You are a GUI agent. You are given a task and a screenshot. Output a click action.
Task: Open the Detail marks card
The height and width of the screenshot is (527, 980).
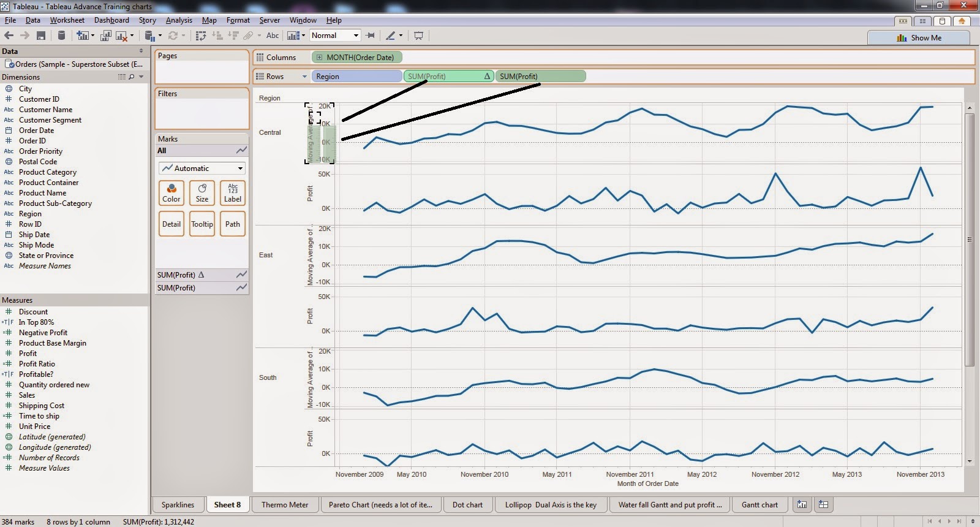coord(171,224)
